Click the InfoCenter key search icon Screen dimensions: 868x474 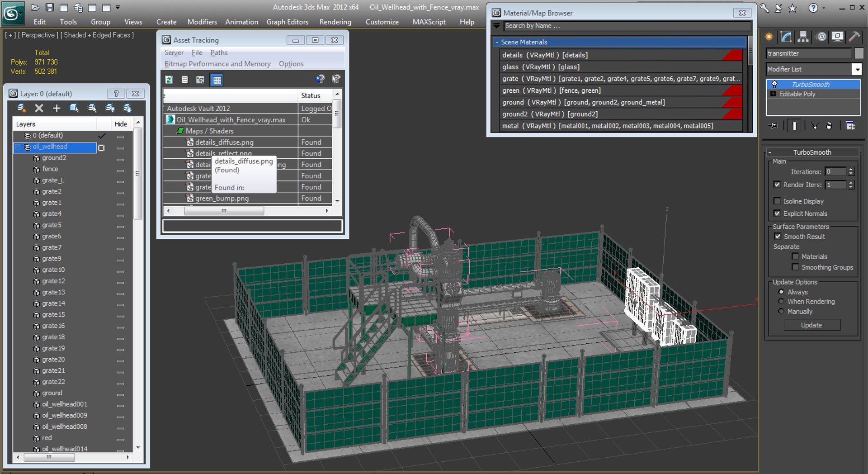[x=764, y=8]
